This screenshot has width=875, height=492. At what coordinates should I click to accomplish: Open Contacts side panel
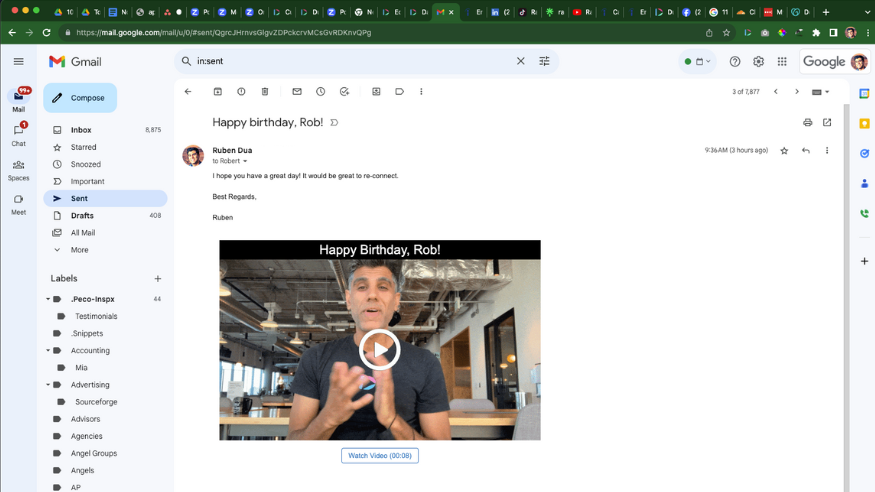tap(864, 184)
